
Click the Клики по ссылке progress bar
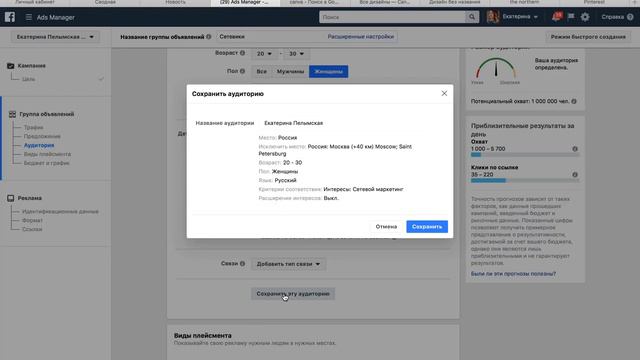click(524, 180)
